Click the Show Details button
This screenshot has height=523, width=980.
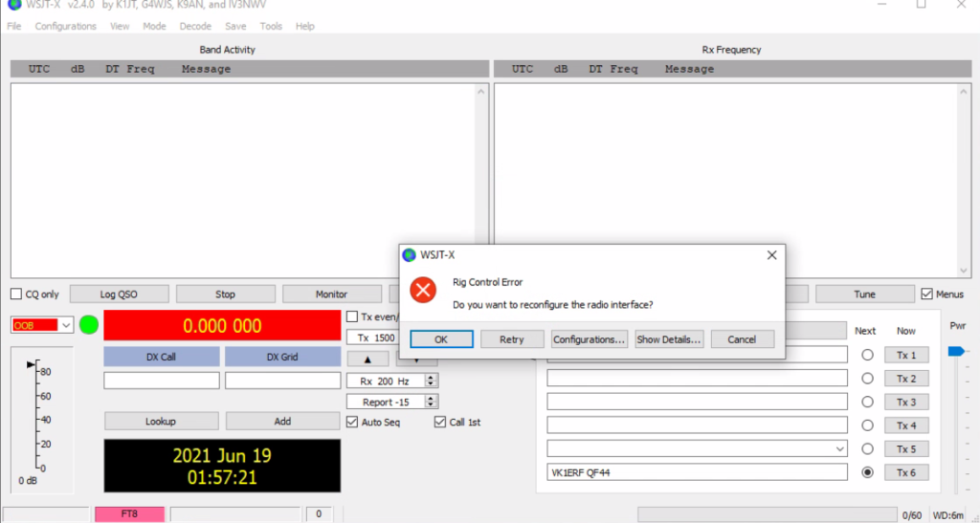(669, 339)
